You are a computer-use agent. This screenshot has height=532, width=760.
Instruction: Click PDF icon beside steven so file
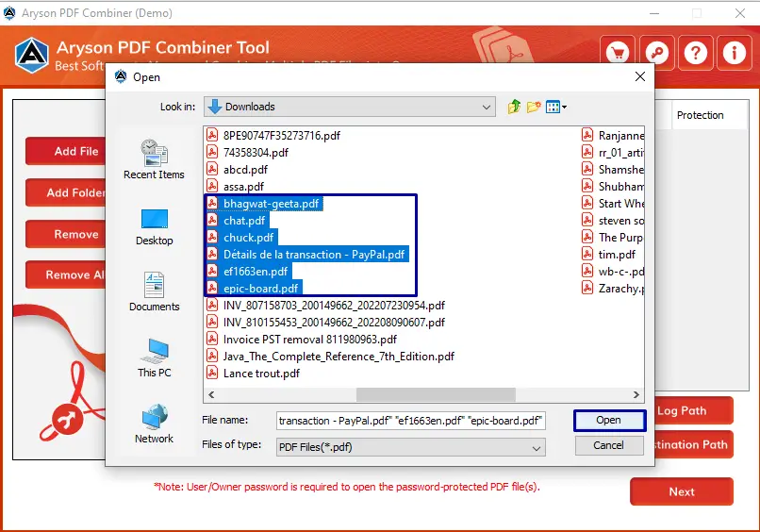tap(587, 220)
